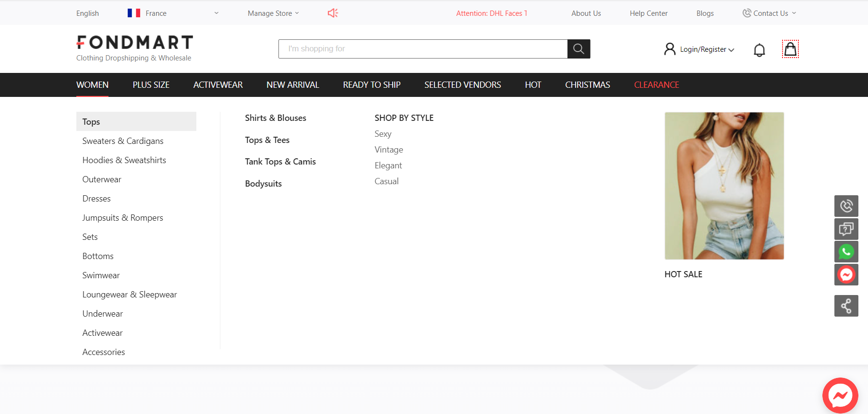Open the large Messenger chat bubble

pos(840,395)
